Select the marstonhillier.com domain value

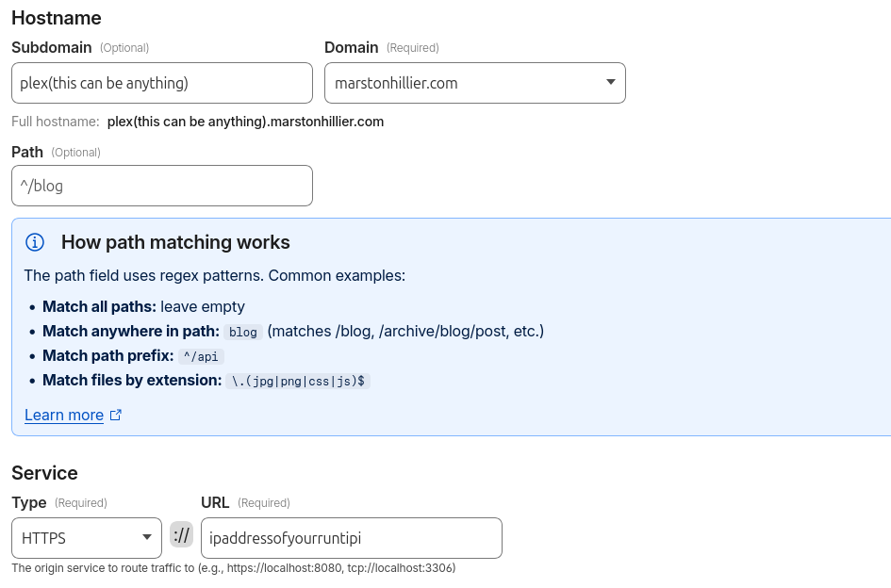pyautogui.click(x=396, y=83)
